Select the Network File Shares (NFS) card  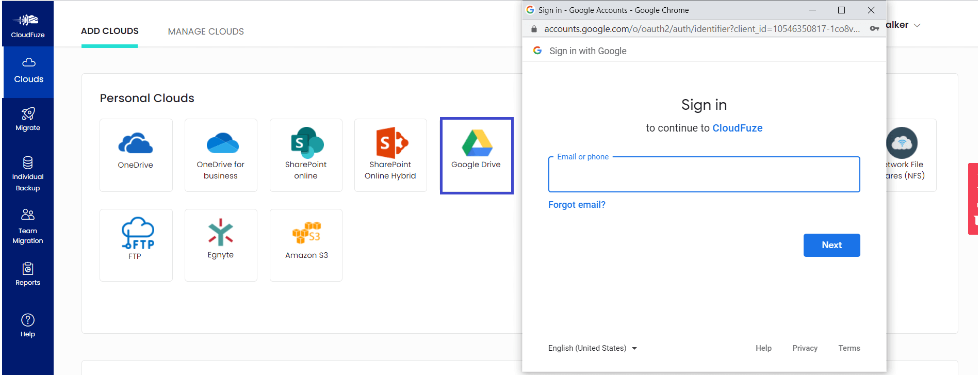point(911,155)
